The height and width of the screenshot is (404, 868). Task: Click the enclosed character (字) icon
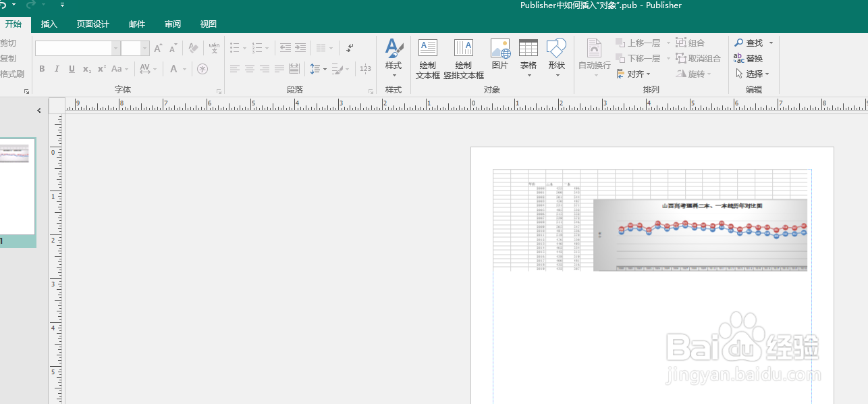202,69
